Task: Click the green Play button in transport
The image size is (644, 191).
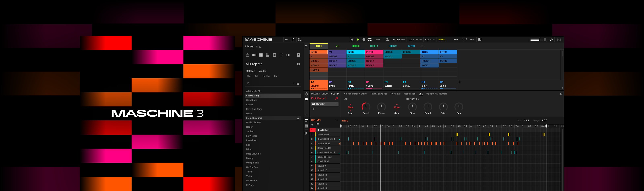Action: coord(358,40)
